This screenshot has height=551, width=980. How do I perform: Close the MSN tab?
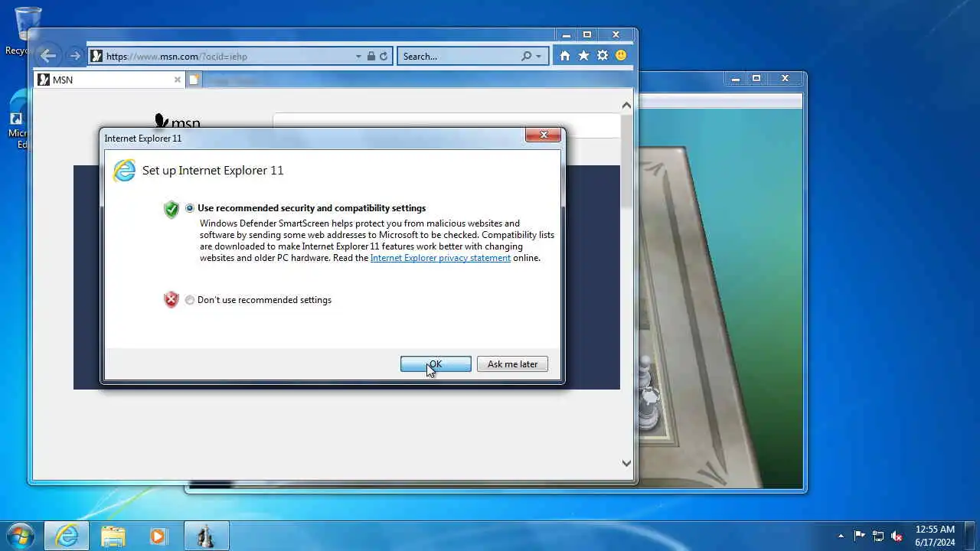point(178,80)
